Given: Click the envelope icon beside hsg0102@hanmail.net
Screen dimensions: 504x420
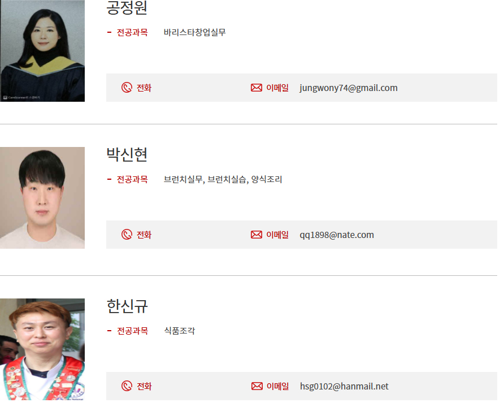Looking at the screenshot, I should (257, 386).
